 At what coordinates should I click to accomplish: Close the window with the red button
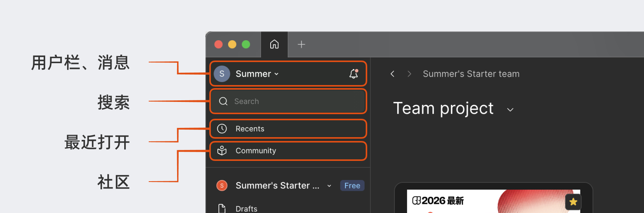click(x=219, y=44)
